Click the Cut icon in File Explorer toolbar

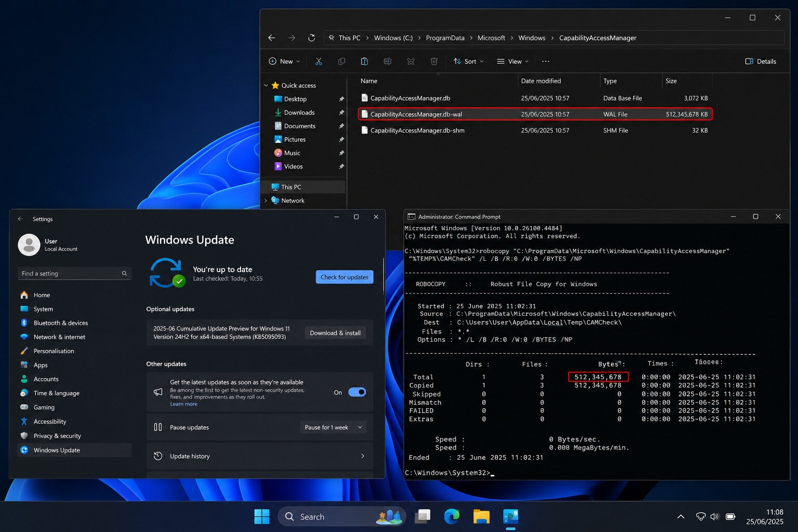(x=318, y=61)
